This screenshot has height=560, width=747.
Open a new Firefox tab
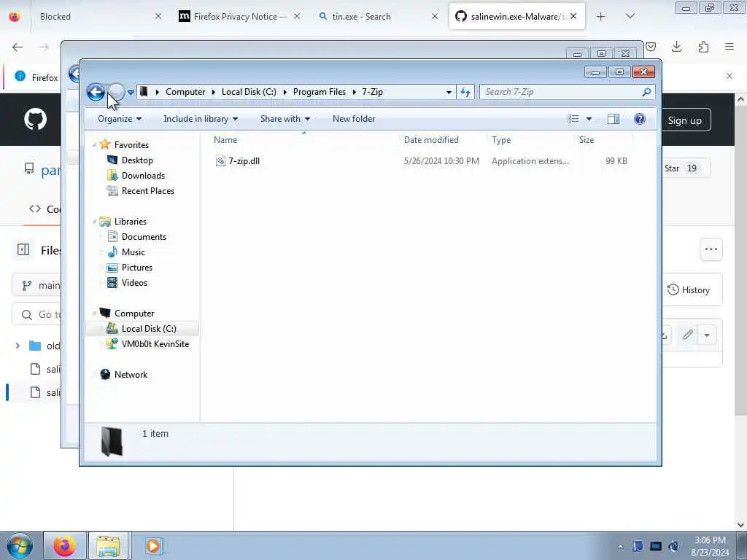[x=601, y=17]
